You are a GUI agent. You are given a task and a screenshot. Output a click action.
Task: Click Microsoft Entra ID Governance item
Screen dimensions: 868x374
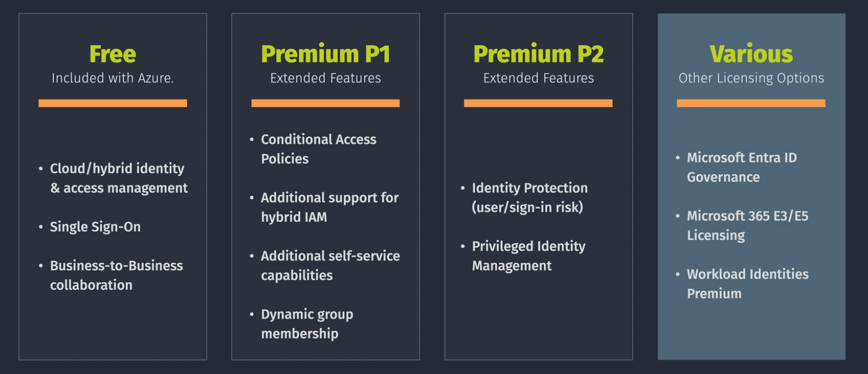[x=742, y=167]
